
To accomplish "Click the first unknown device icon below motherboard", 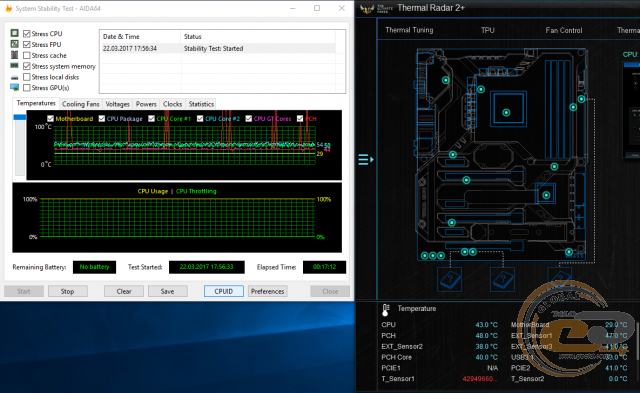I will pos(450,280).
